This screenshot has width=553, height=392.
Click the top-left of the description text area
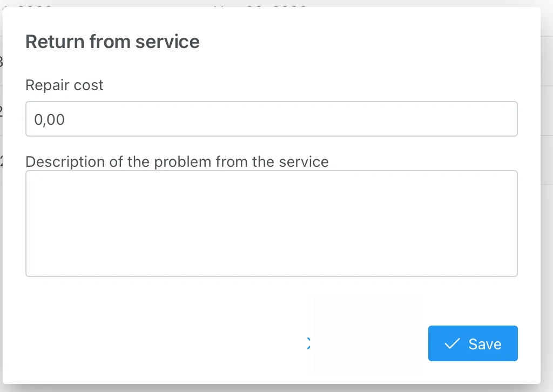click(38, 181)
